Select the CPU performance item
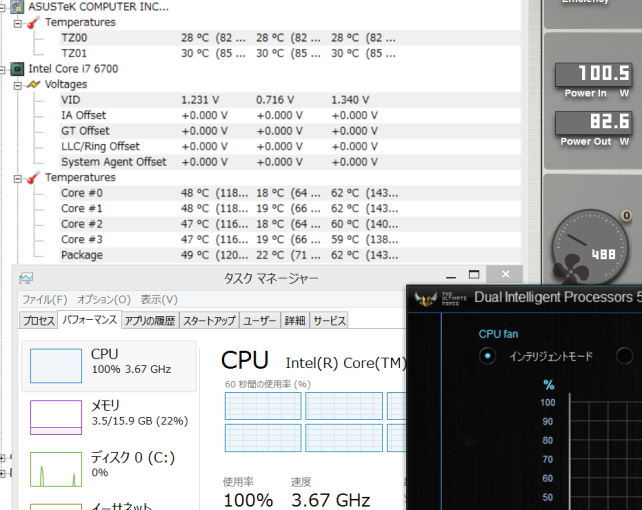Image resolution: width=642 pixels, height=510 pixels. 109,366
